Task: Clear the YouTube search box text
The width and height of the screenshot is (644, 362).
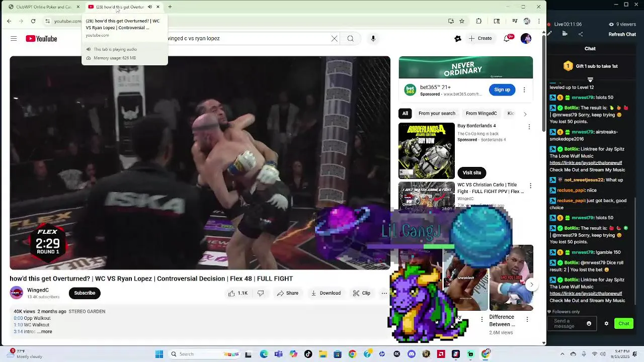Action: tap(334, 38)
